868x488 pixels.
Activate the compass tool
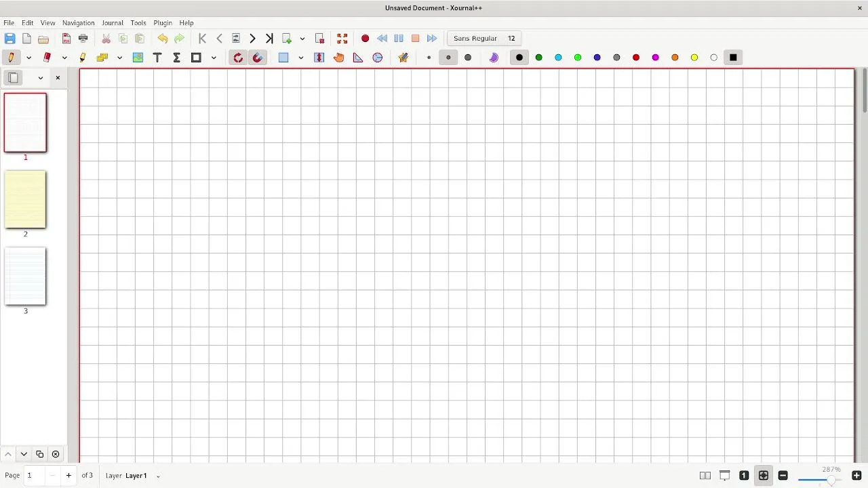point(378,58)
